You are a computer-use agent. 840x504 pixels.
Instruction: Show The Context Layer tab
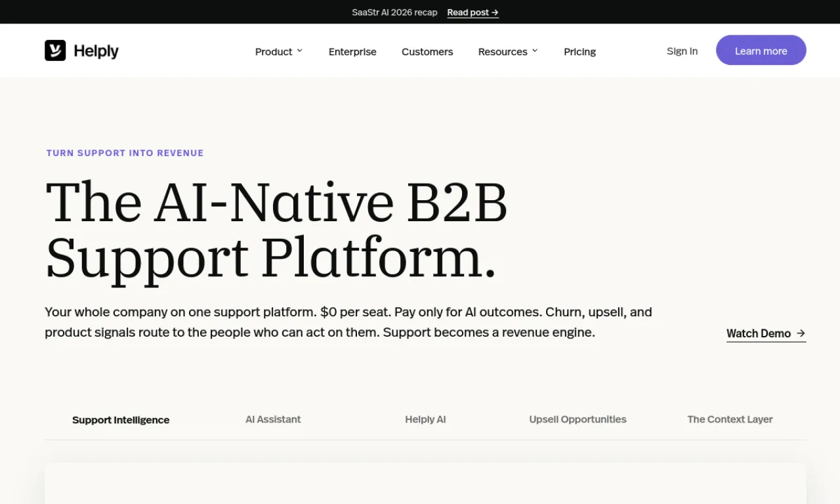(x=730, y=419)
